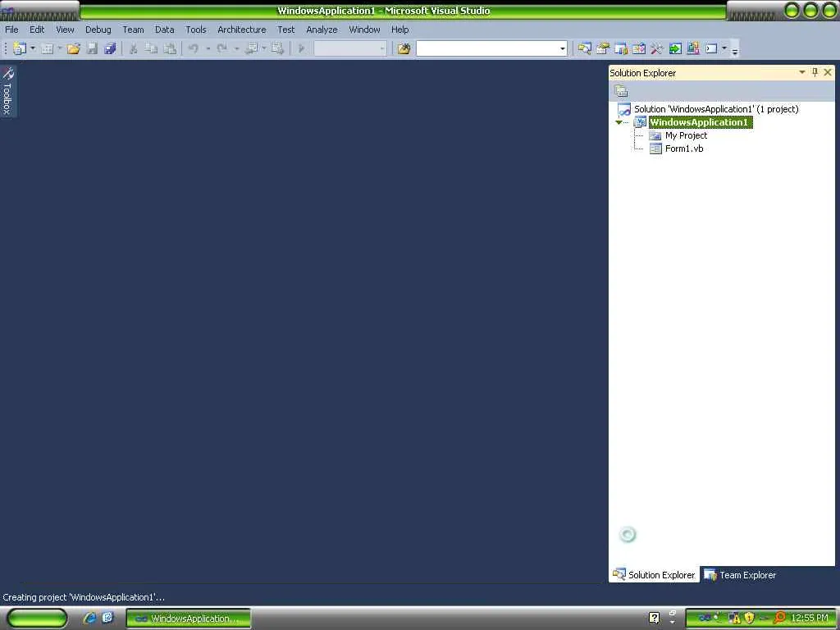The width and height of the screenshot is (840, 630).
Task: Click the Cut scissors icon
Action: (x=134, y=48)
